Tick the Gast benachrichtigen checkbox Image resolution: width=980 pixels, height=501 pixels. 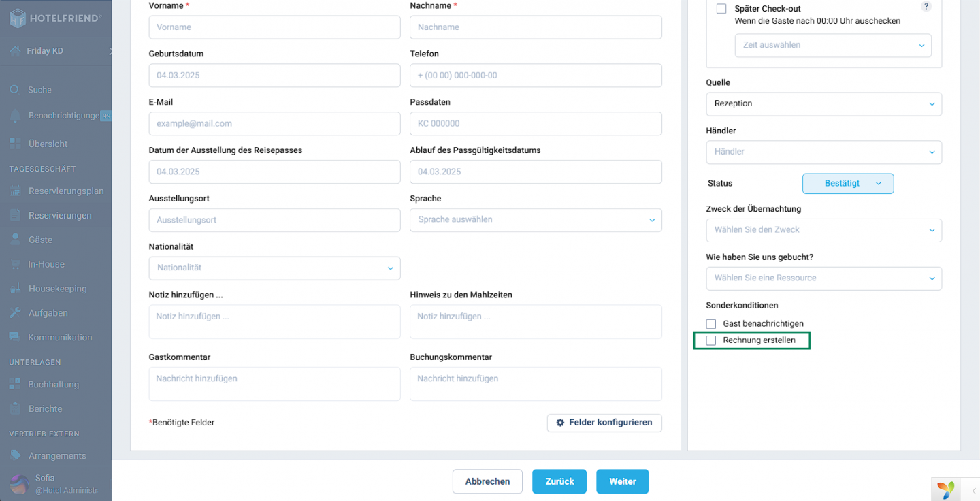pyautogui.click(x=711, y=324)
